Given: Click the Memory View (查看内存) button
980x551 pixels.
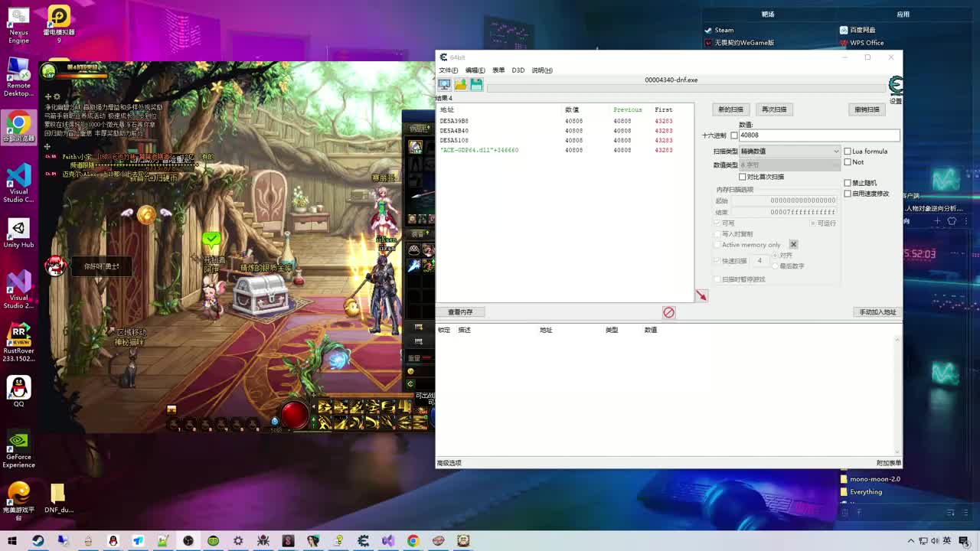Looking at the screenshot, I should (460, 312).
